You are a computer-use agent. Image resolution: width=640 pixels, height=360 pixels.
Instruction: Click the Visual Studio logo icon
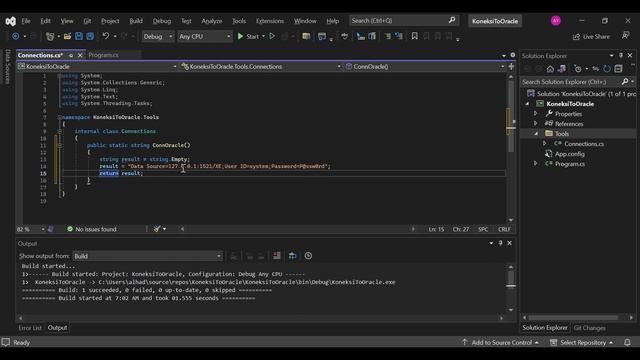[11, 21]
